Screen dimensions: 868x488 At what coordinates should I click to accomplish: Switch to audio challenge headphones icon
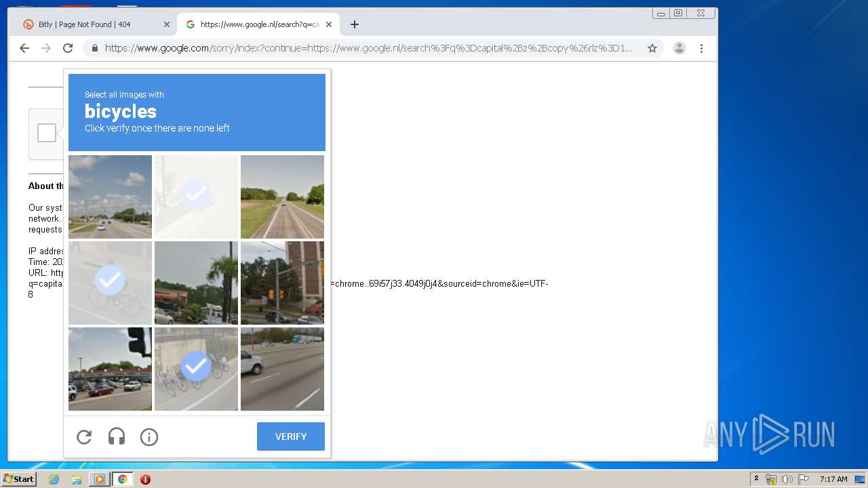[117, 437]
